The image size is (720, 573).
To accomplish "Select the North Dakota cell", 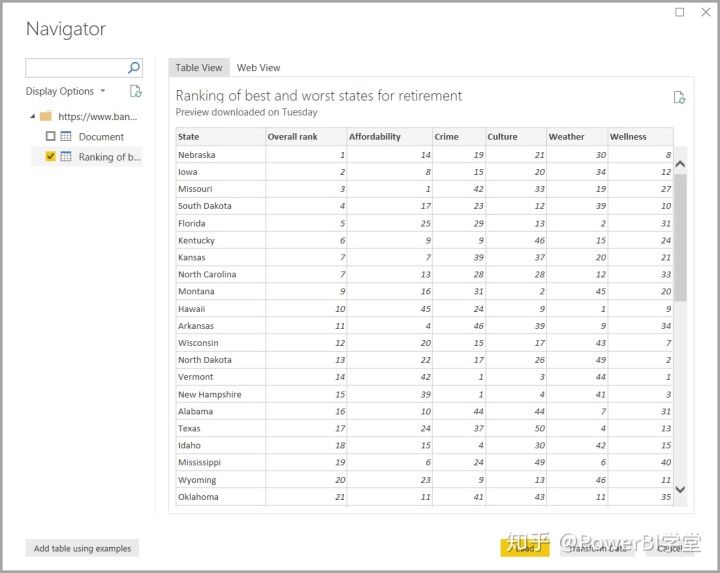I will [220, 360].
